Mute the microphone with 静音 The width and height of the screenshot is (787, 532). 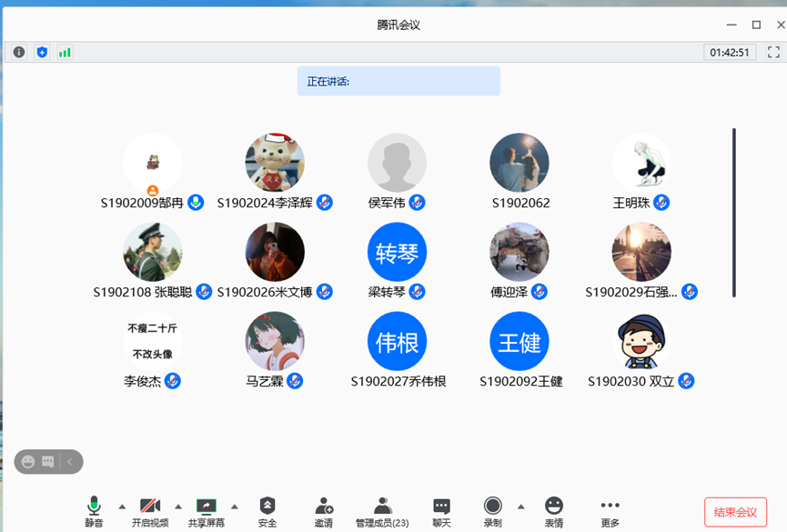[94, 511]
